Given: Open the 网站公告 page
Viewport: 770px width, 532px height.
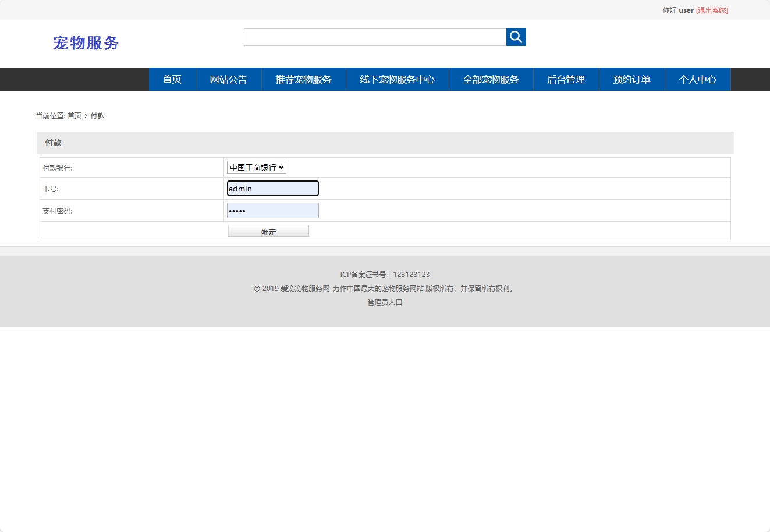Looking at the screenshot, I should click(x=228, y=79).
